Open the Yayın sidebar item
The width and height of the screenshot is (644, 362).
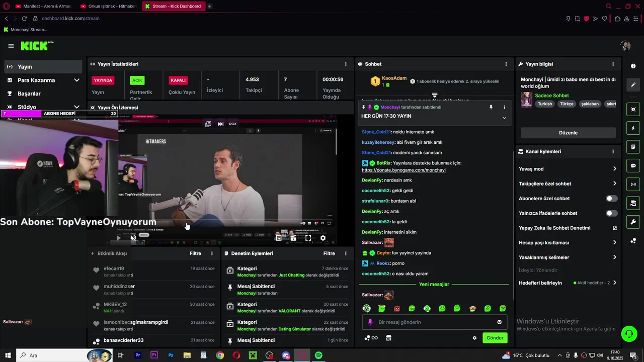[x=43, y=67]
